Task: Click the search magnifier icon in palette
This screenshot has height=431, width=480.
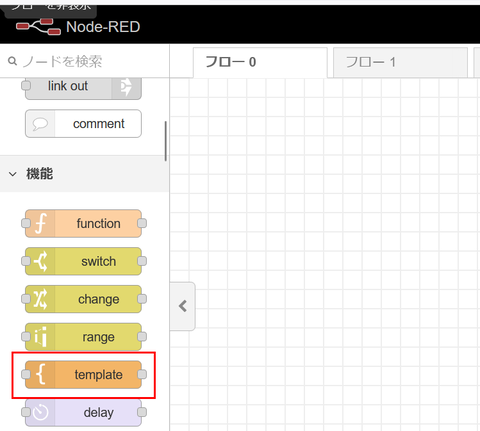Action: click(12, 61)
